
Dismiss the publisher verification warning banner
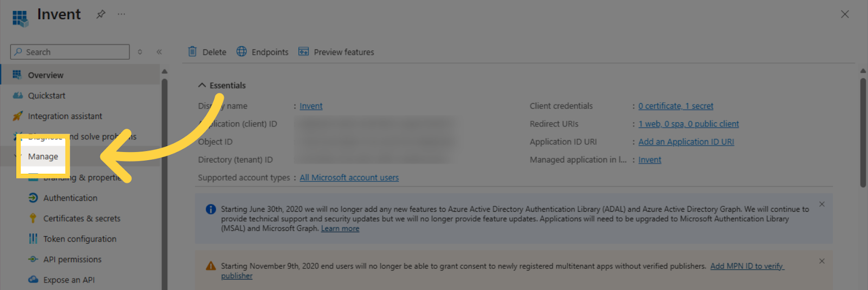pyautogui.click(x=822, y=261)
